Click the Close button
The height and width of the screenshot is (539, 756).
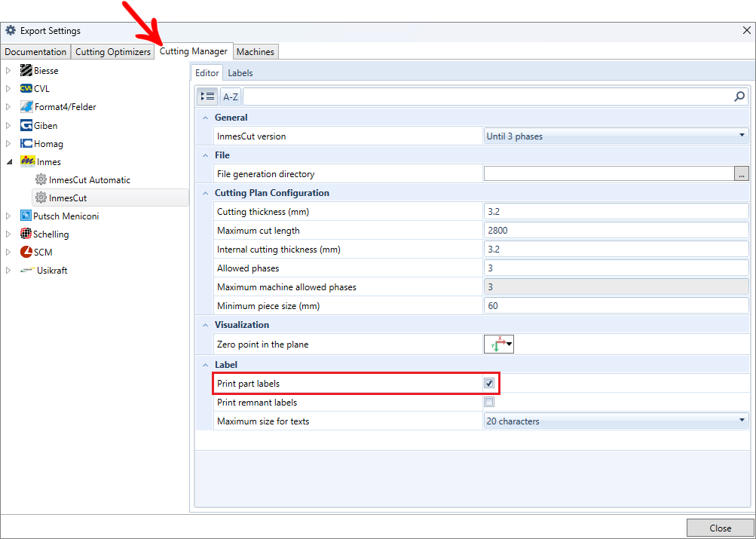point(720,528)
